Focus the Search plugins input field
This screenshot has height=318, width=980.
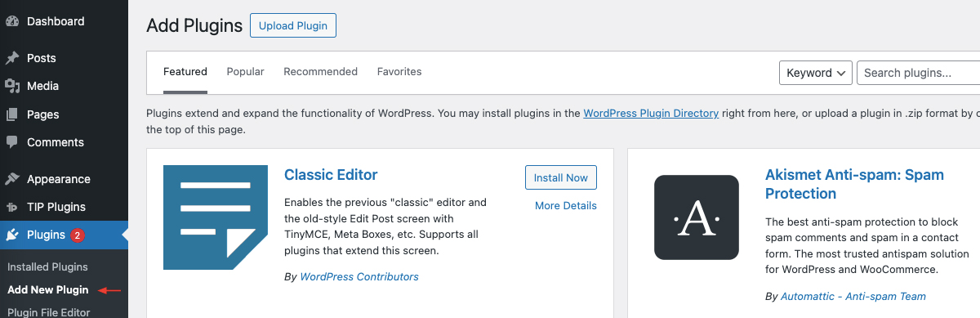[918, 73]
